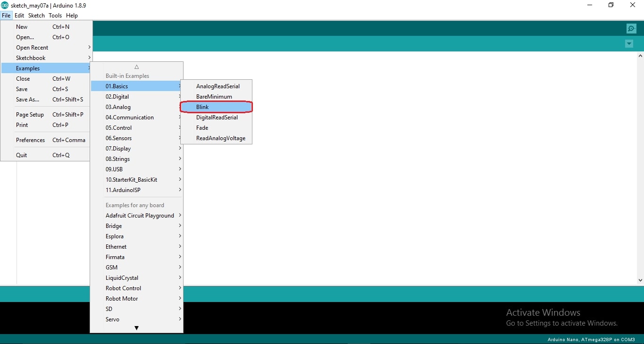Open the Serial Monitor magnifier icon
Image resolution: width=644 pixels, height=344 pixels.
tap(631, 29)
